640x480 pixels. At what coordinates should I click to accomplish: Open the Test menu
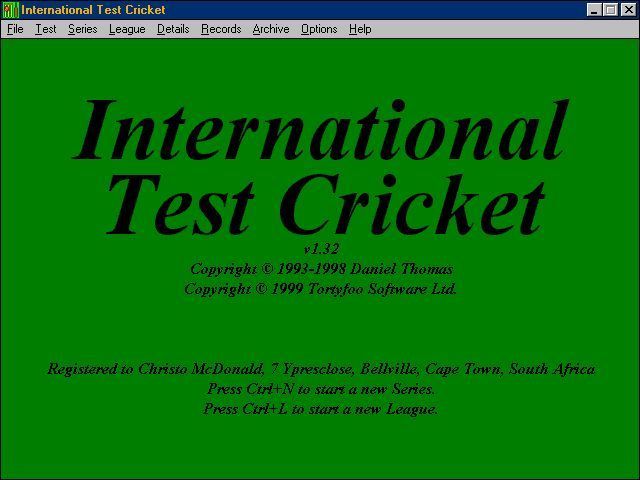(x=46, y=29)
